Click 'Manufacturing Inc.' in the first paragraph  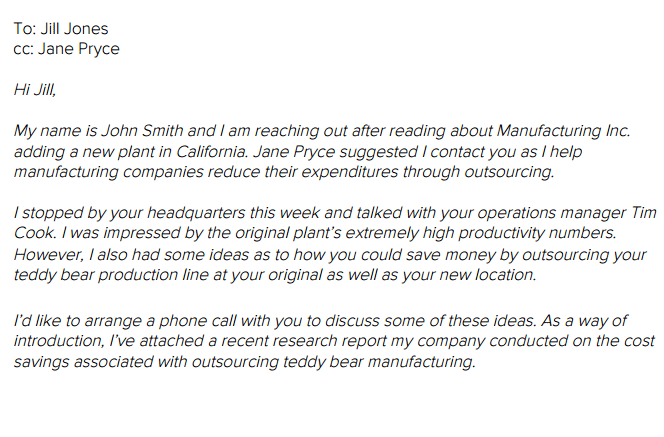(564, 131)
